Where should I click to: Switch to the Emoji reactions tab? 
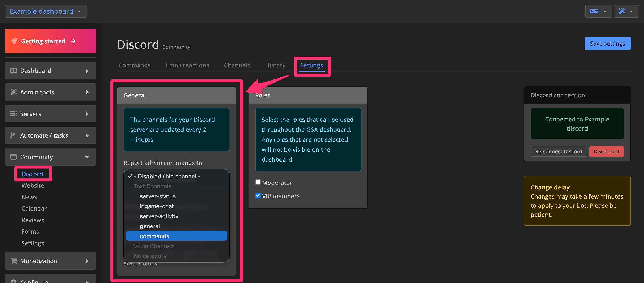187,65
